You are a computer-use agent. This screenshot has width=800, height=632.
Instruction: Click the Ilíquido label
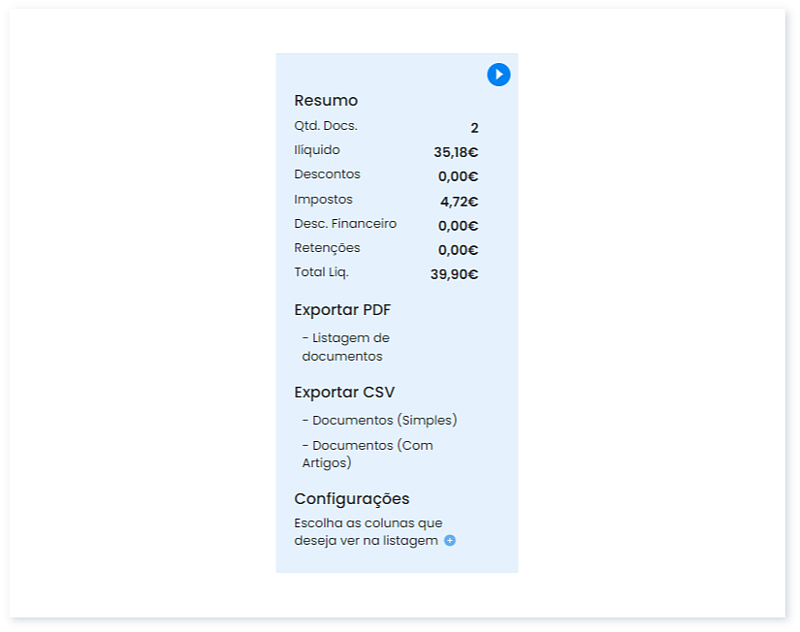tap(317, 150)
